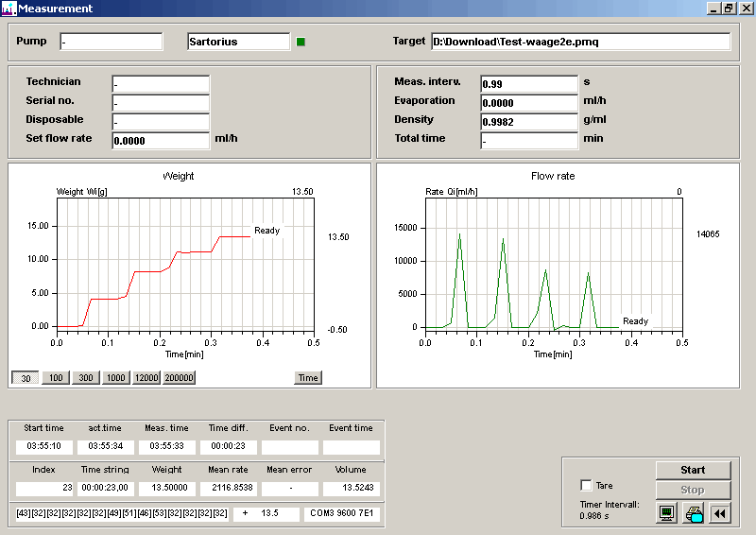Click the COM3 9600 7E1 port field
756x535 pixels.
(342, 513)
